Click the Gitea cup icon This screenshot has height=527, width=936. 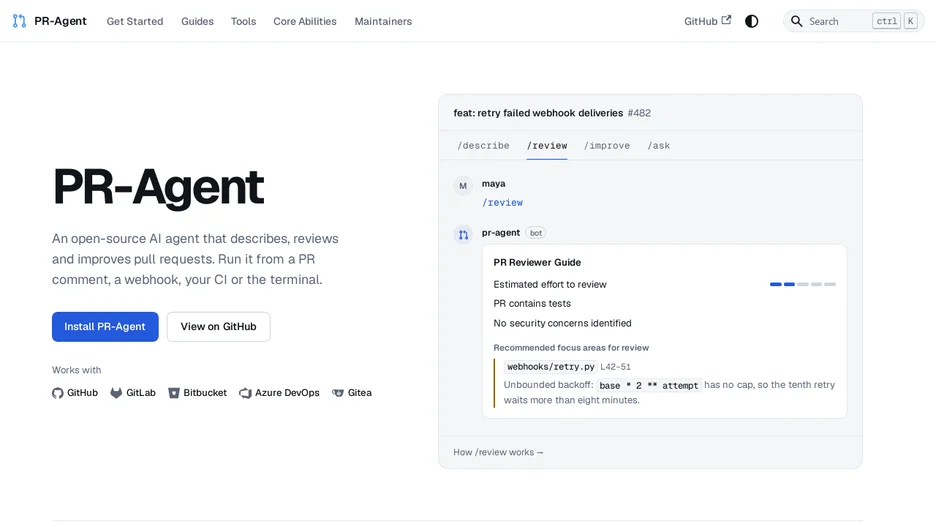coord(338,393)
